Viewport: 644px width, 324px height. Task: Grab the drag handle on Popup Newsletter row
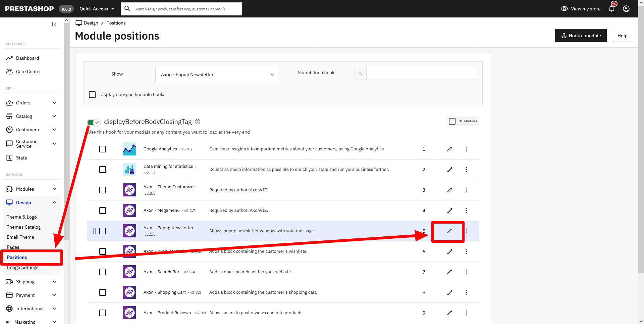tap(94, 231)
